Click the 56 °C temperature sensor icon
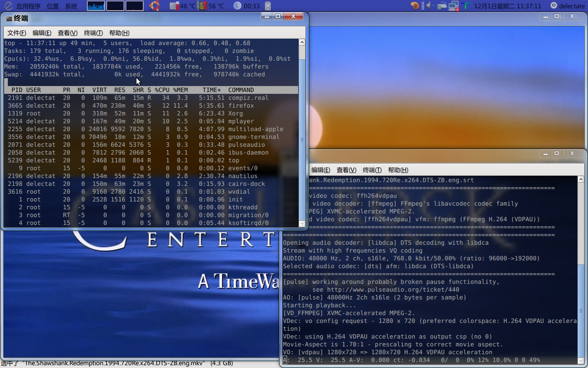Image resolution: width=588 pixels, height=368 pixels. (202, 6)
